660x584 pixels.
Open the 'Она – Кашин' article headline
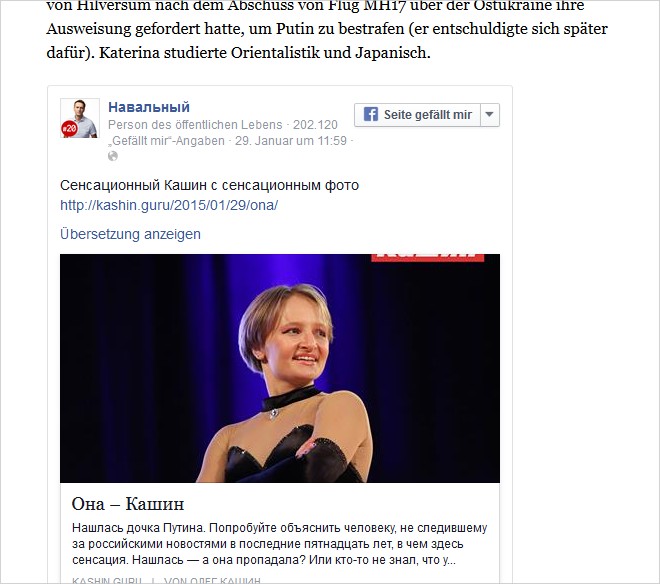pyautogui.click(x=128, y=504)
